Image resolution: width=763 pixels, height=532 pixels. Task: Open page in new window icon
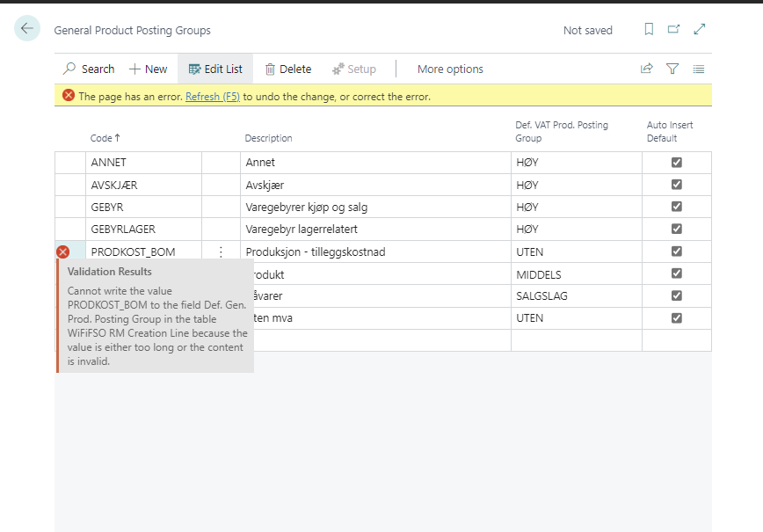pos(674,30)
